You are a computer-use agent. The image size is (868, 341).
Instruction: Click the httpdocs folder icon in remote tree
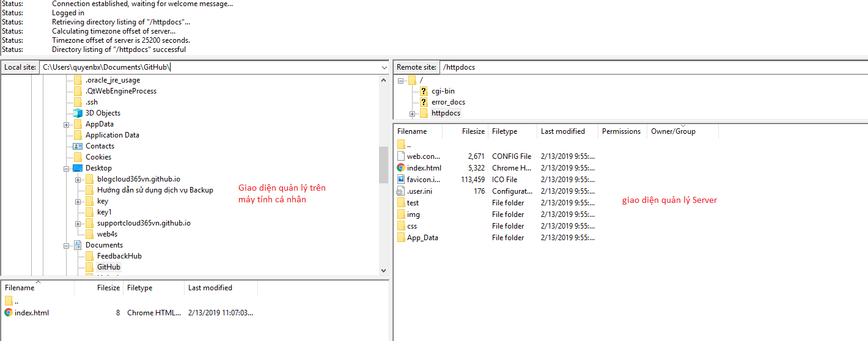(424, 113)
